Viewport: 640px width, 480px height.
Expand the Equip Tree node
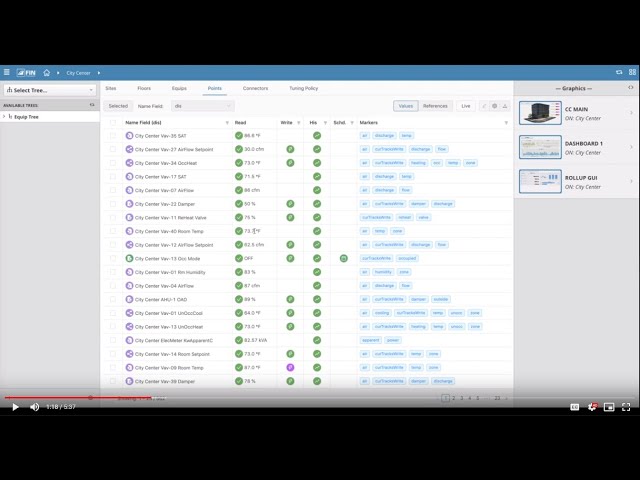pyautogui.click(x=4, y=117)
